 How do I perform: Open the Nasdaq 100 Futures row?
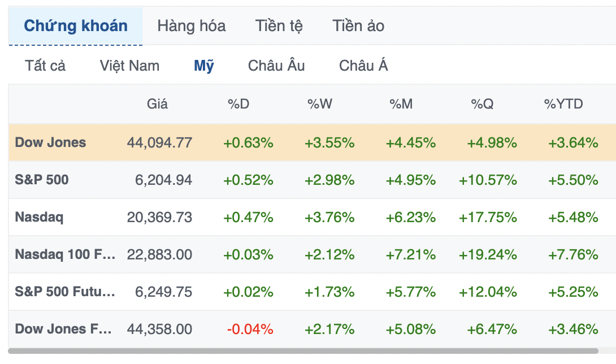(x=64, y=254)
